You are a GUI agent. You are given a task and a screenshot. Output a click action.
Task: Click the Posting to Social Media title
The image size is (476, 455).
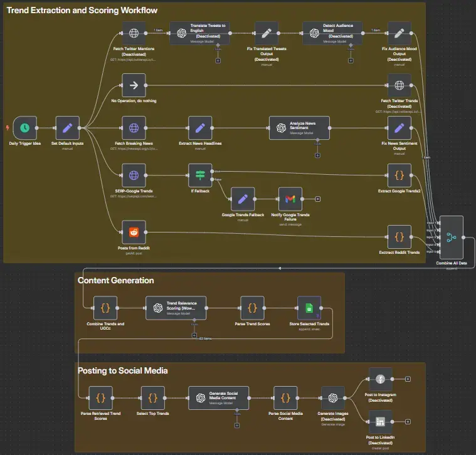point(123,370)
